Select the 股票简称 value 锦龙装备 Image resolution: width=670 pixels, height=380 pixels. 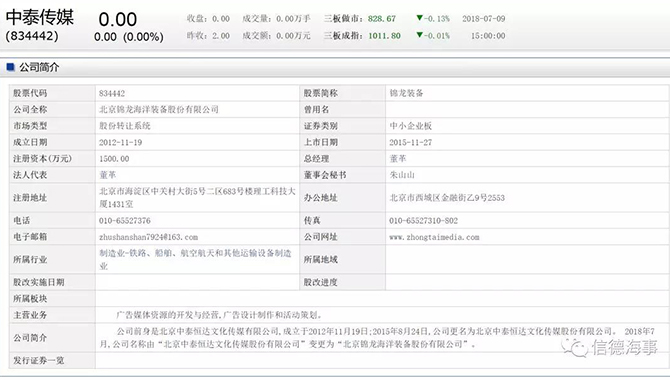pyautogui.click(x=406, y=93)
